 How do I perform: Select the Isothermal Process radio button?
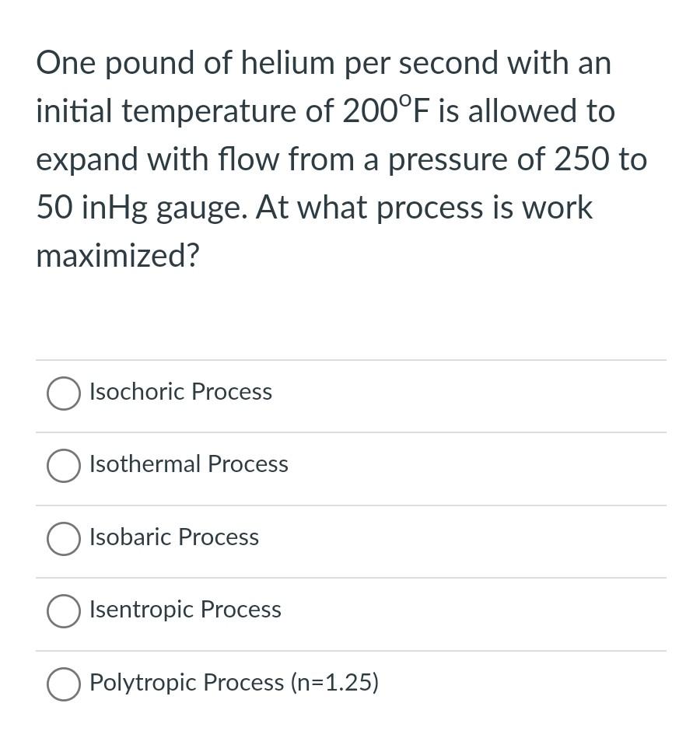(64, 466)
